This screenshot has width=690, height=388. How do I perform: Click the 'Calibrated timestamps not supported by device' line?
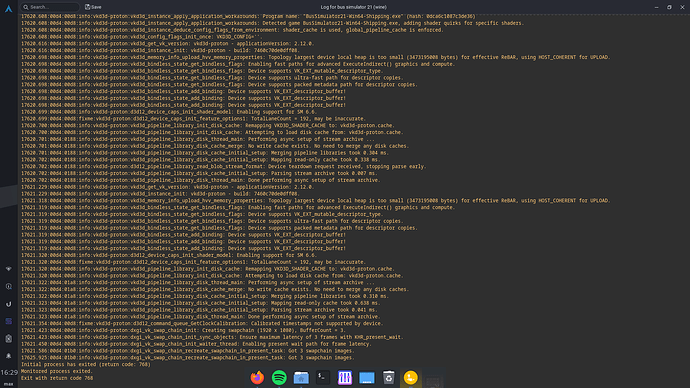point(202,323)
